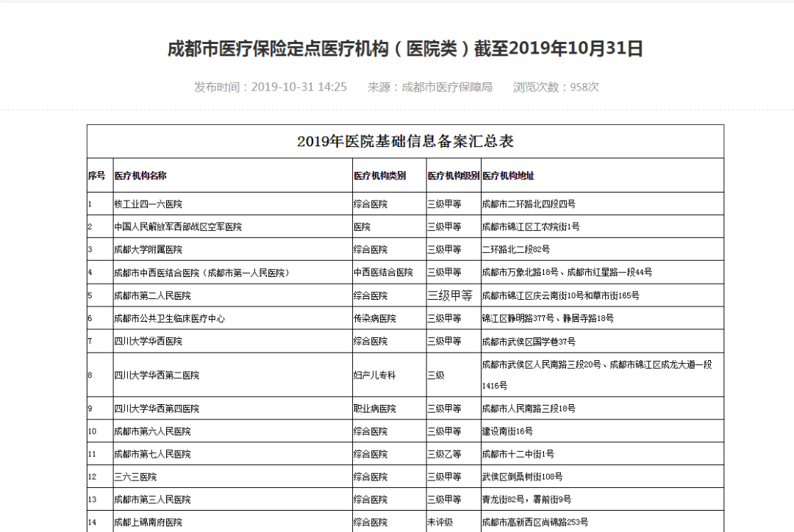Image resolution: width=794 pixels, height=532 pixels.
Task: Click the view count 958次
Action: coord(584,87)
